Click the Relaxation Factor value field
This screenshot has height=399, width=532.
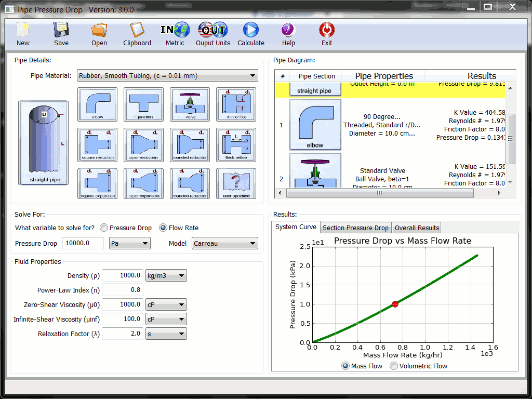[x=123, y=334]
